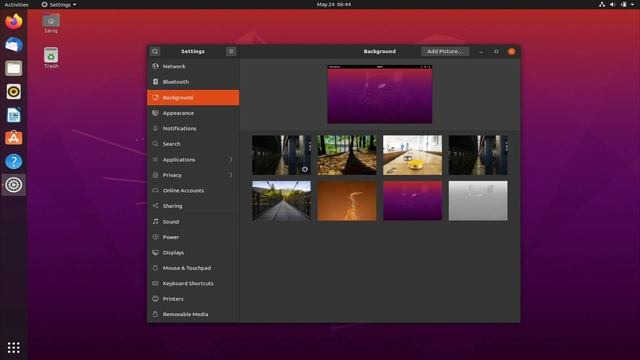Switch to Displays settings

click(x=193, y=252)
